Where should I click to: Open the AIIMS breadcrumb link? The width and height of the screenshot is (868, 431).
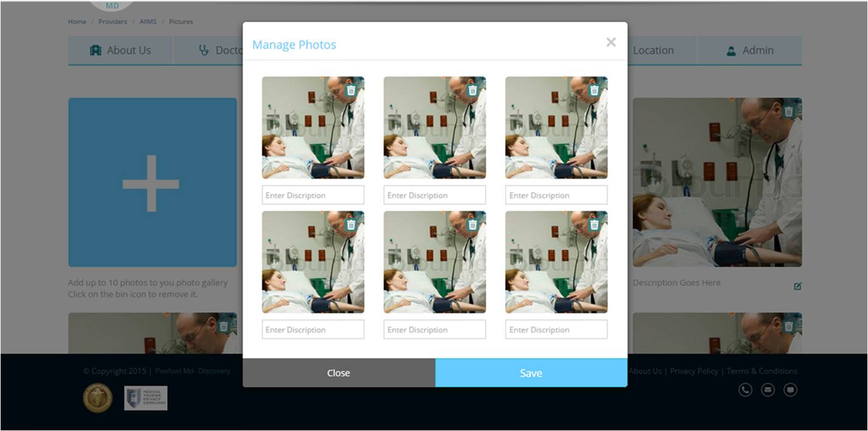(148, 21)
